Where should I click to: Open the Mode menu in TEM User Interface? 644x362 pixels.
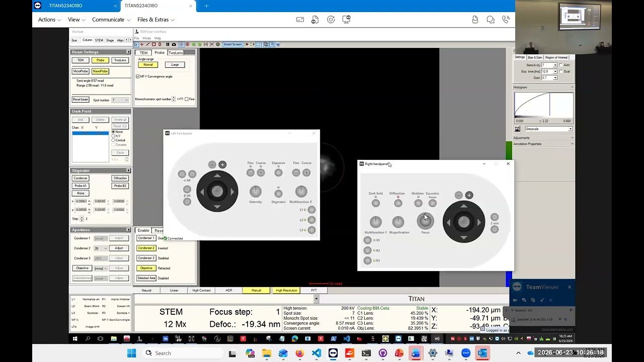(x=146, y=38)
